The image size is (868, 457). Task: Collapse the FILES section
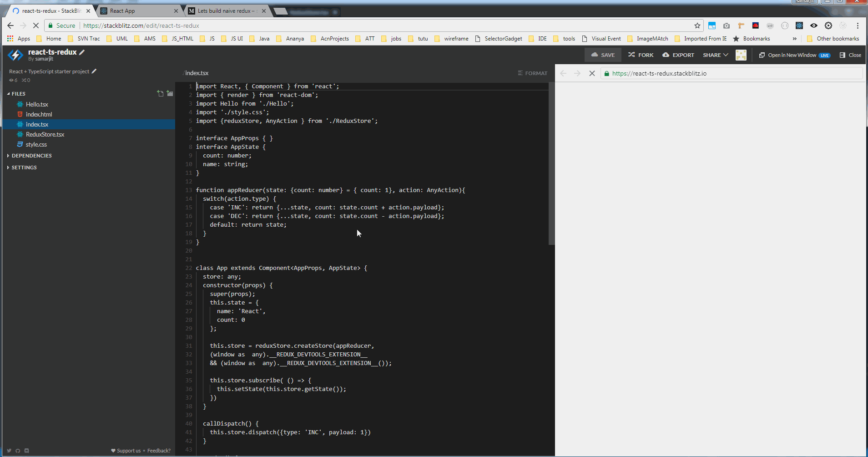click(x=16, y=94)
